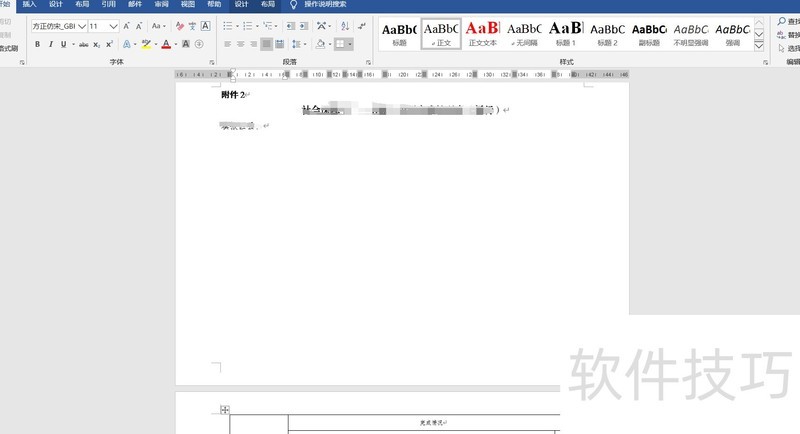The height and width of the screenshot is (434, 800).
Task: Open font size dropdown
Action: (x=114, y=26)
